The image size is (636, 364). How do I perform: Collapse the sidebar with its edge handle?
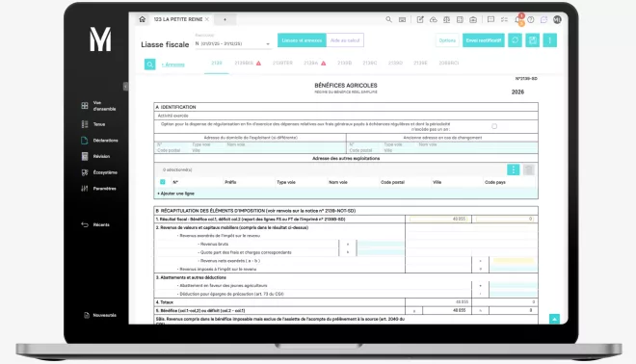pos(125,87)
